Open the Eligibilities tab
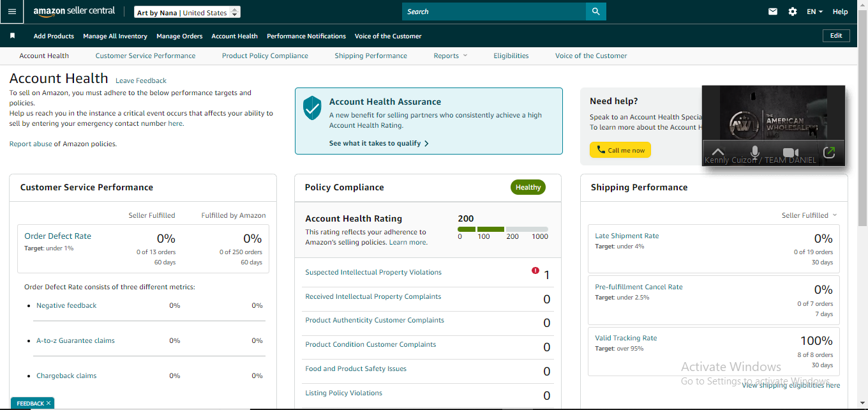This screenshot has width=868, height=410. [511, 56]
